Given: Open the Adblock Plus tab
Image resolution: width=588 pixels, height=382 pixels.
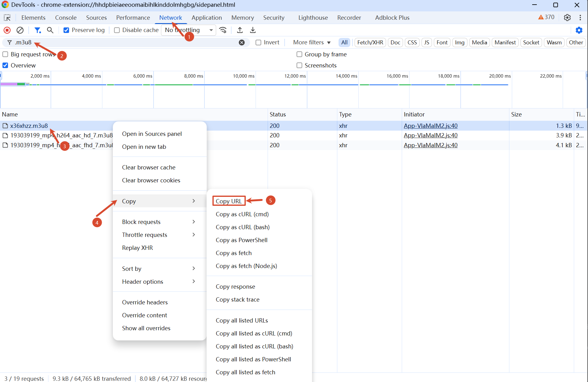Looking at the screenshot, I should point(392,18).
